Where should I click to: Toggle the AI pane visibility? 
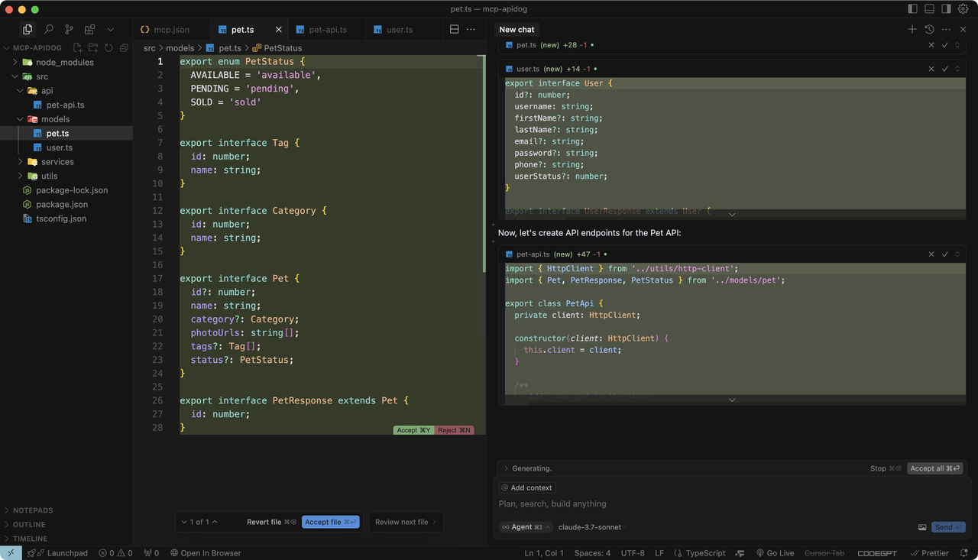[x=946, y=9]
